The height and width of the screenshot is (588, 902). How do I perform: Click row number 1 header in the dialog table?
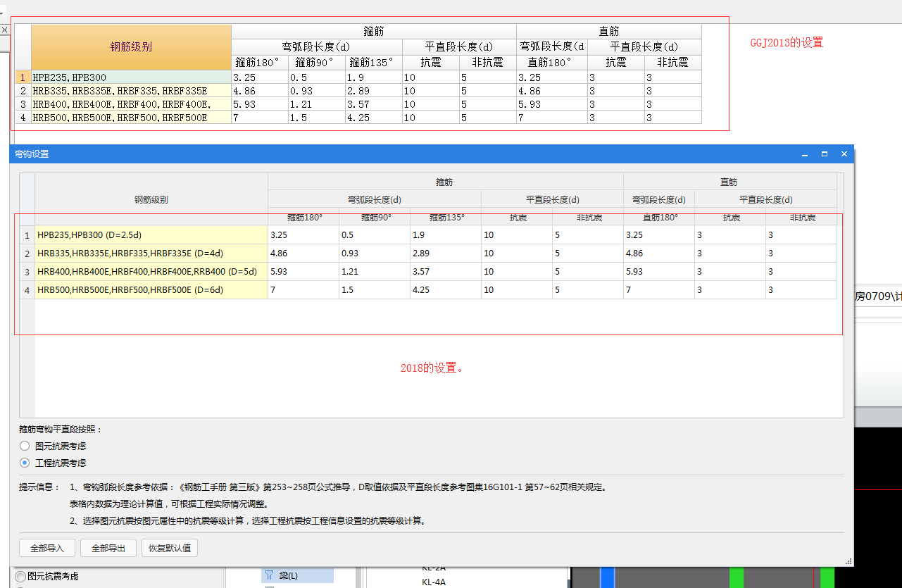(x=27, y=235)
